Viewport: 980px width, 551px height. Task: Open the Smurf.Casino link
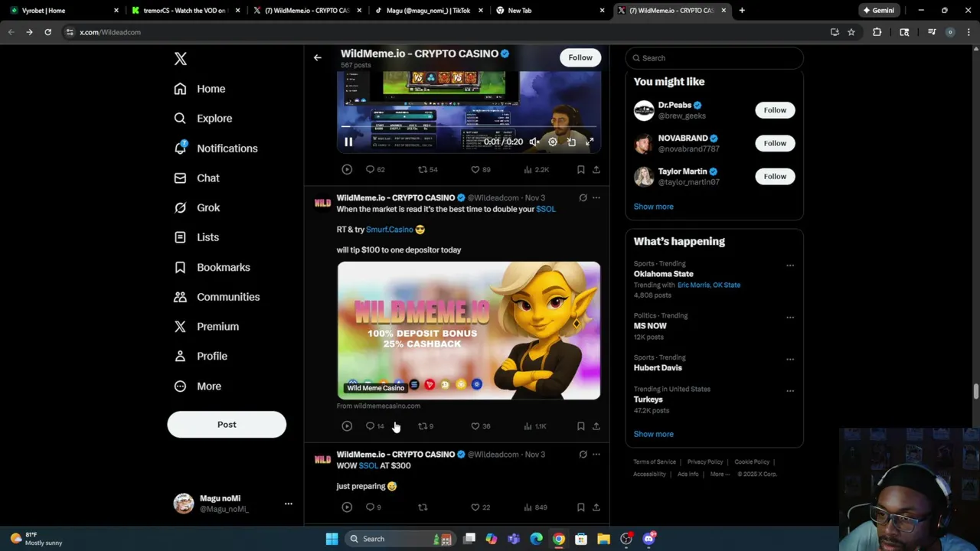[389, 230]
